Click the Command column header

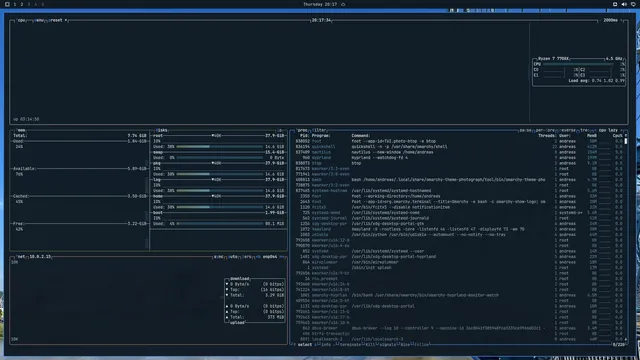click(x=361, y=136)
